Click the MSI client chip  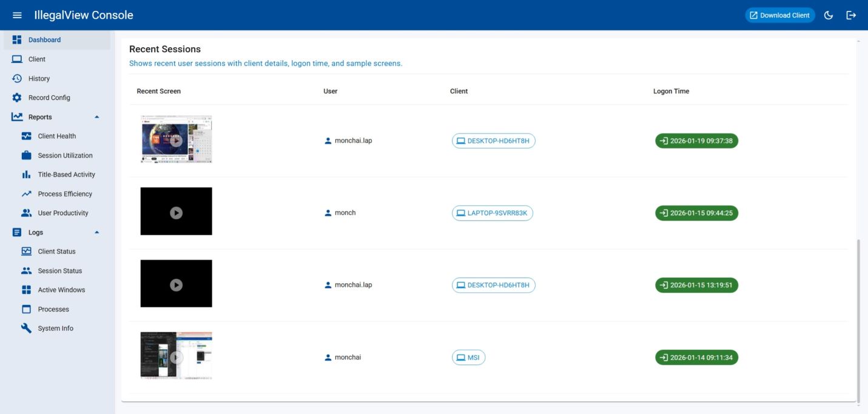coord(468,358)
